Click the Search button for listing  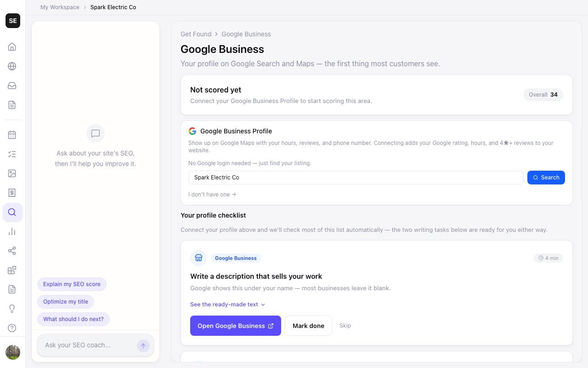546,178
